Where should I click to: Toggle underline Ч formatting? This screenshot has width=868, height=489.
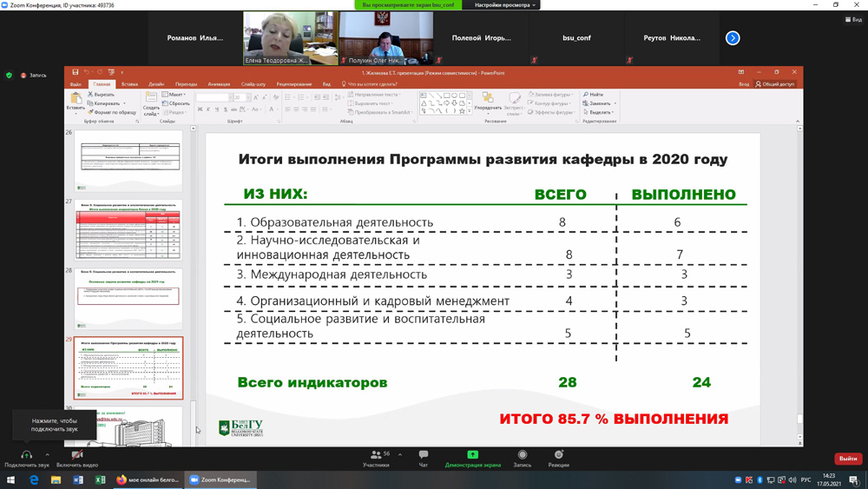point(216,109)
